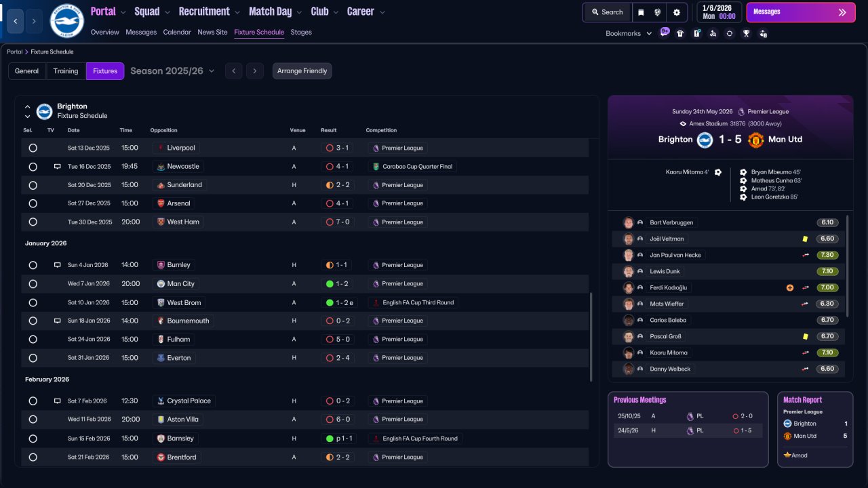Go forward with the right navigation arrow
The height and width of the screenshot is (488, 868).
click(x=34, y=21)
